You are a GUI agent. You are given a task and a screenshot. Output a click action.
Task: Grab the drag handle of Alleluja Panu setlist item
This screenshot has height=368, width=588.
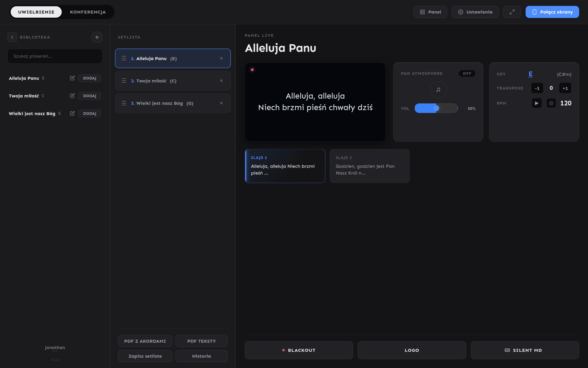(x=124, y=58)
